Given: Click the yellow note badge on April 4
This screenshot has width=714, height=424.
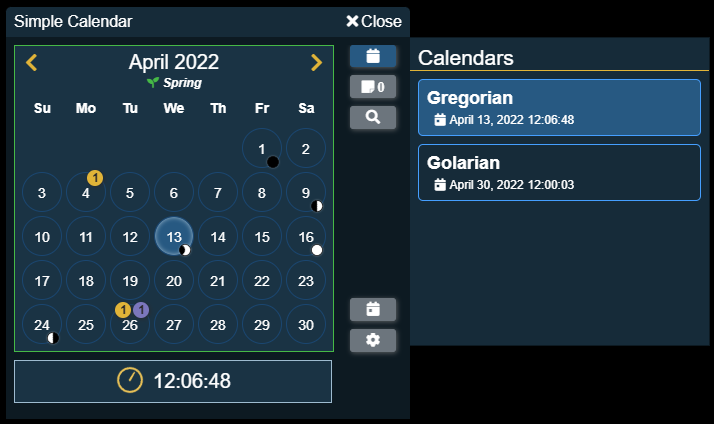Looking at the screenshot, I should coord(95,178).
